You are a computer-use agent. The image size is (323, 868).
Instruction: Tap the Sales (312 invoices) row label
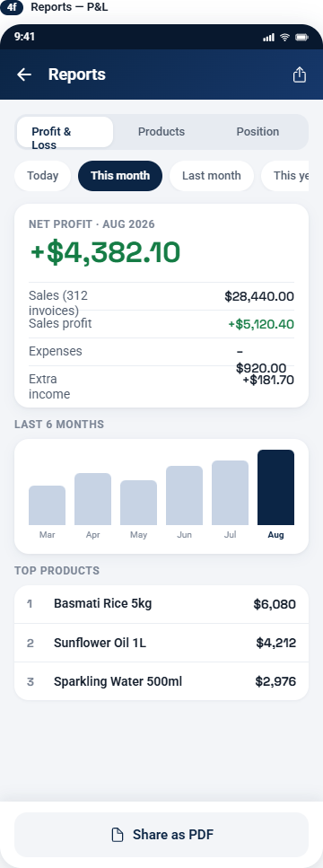(x=58, y=303)
